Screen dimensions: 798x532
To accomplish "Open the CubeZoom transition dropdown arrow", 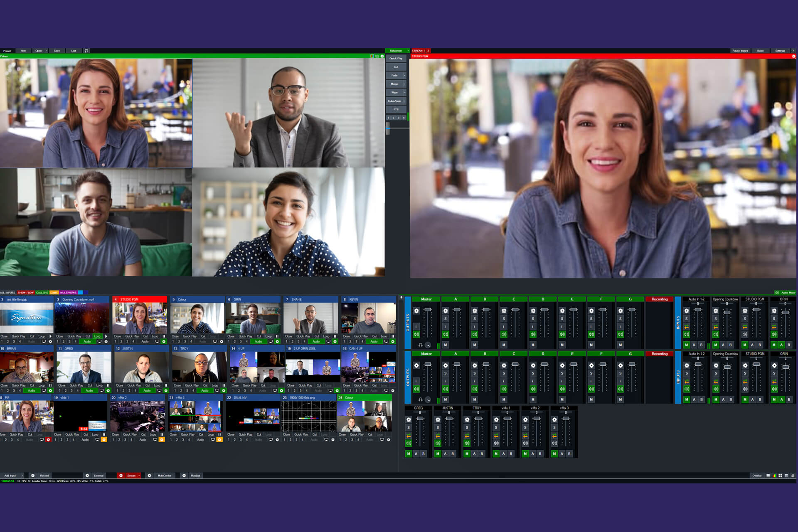I will pyautogui.click(x=405, y=101).
